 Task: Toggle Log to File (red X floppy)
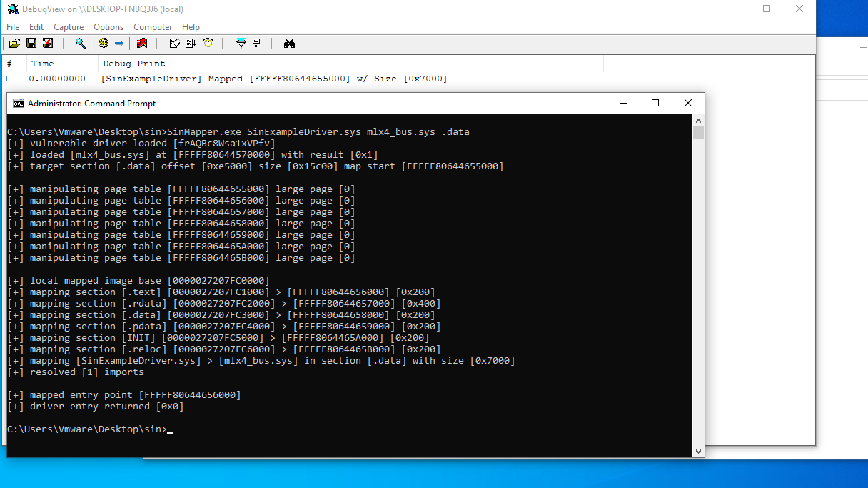click(x=48, y=44)
